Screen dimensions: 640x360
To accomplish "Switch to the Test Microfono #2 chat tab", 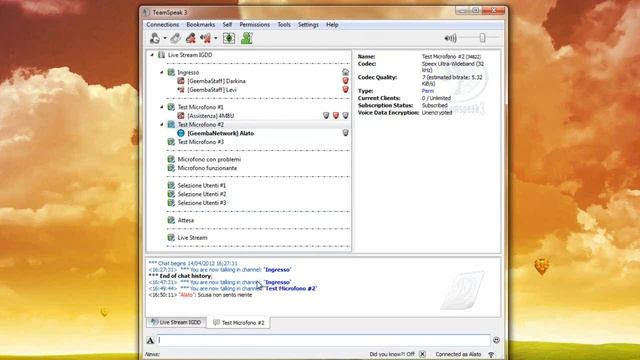I will click(238, 322).
